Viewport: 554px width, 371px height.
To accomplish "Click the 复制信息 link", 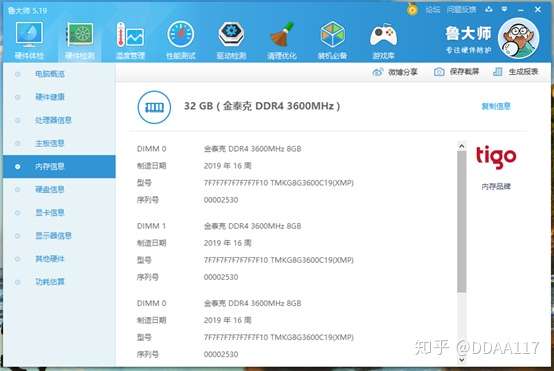I will point(496,106).
